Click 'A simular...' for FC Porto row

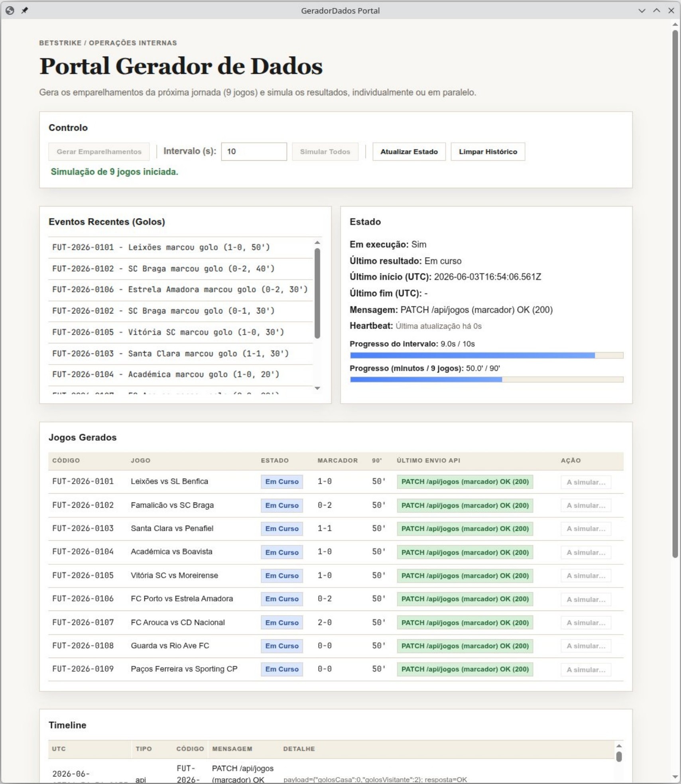click(x=586, y=599)
